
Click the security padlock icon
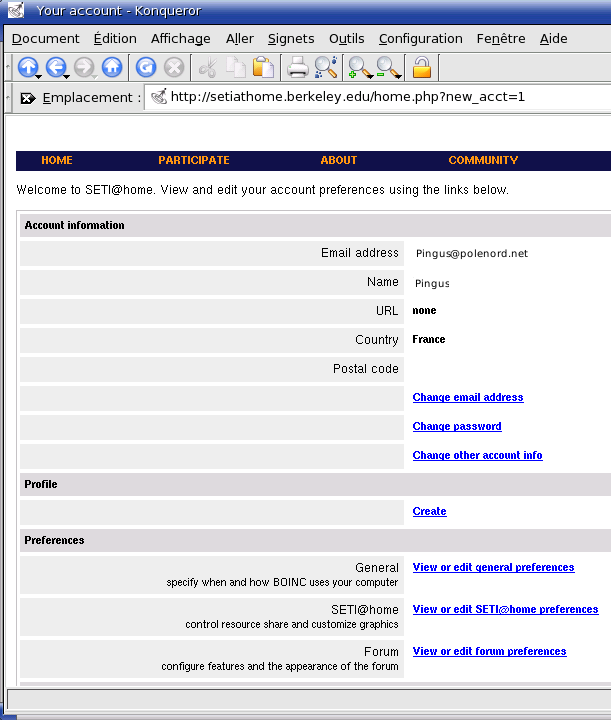(x=422, y=68)
